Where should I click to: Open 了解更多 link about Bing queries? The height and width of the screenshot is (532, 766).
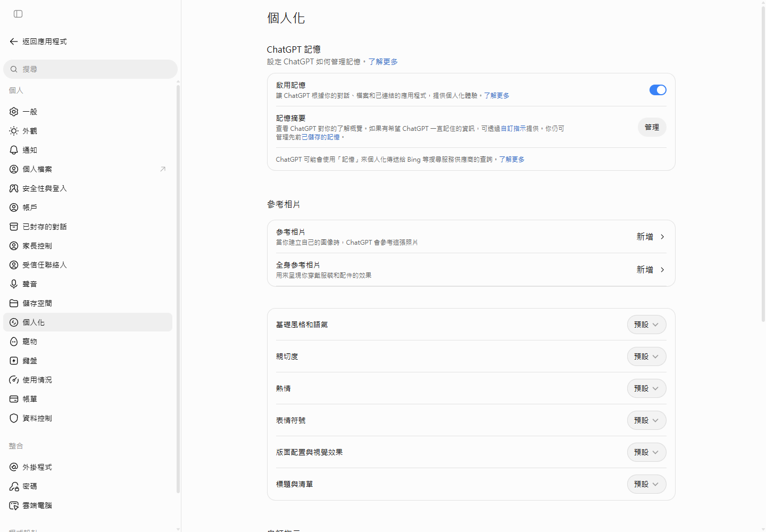coord(512,160)
